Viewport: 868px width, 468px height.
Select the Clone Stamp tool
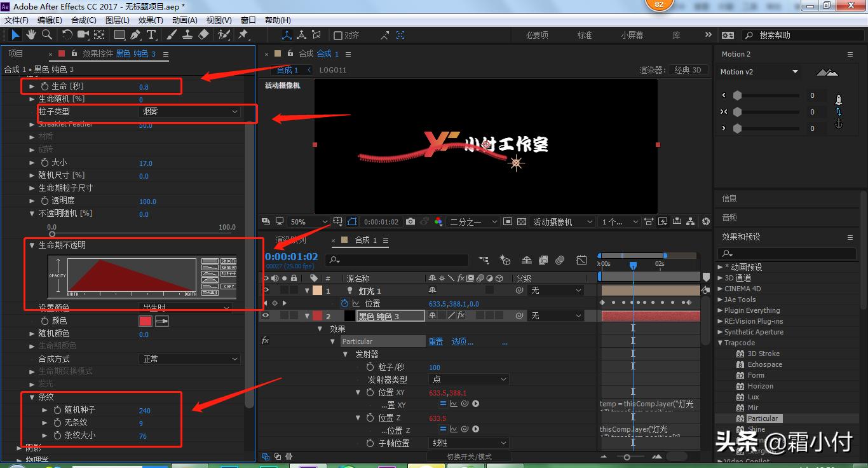pyautogui.click(x=187, y=35)
